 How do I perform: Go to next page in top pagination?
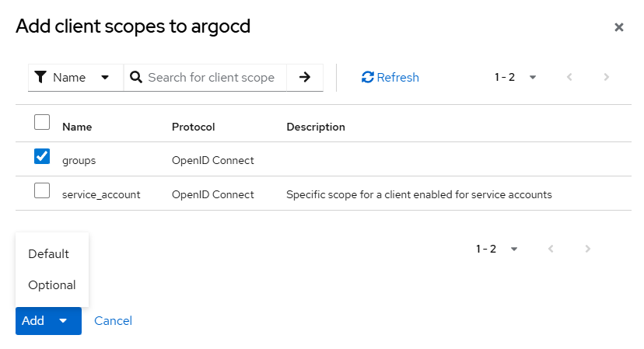coord(607,77)
